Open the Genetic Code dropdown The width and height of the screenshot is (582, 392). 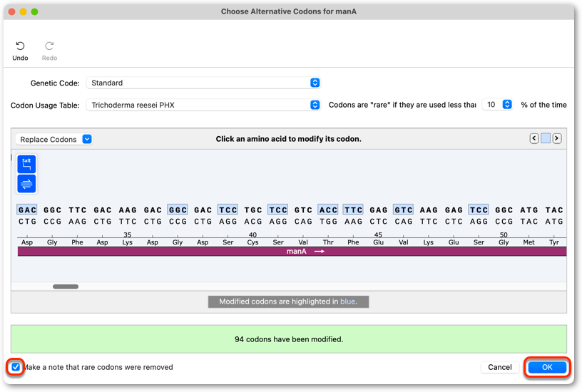point(203,83)
